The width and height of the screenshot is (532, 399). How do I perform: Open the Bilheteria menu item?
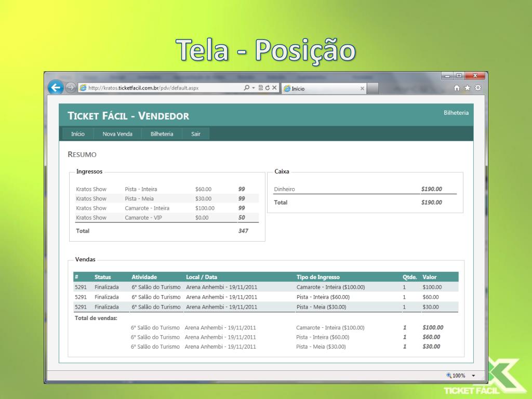coord(162,134)
